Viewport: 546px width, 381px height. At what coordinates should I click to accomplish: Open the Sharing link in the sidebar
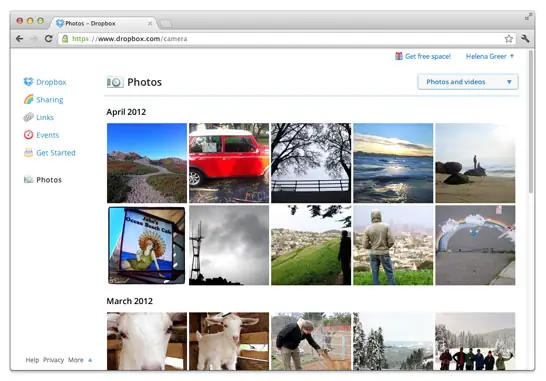(50, 100)
